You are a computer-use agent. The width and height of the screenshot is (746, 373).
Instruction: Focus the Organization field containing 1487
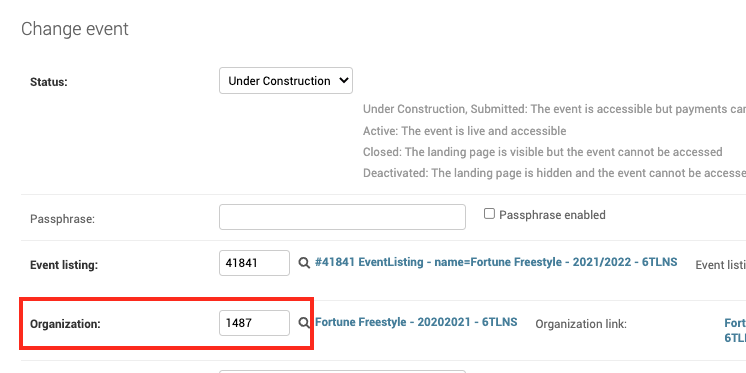tap(254, 323)
